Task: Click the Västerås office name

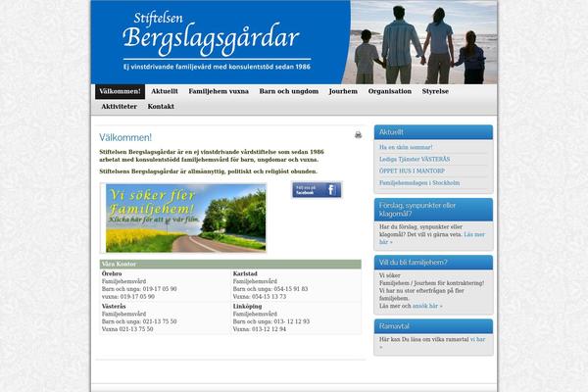Action: 114,307
